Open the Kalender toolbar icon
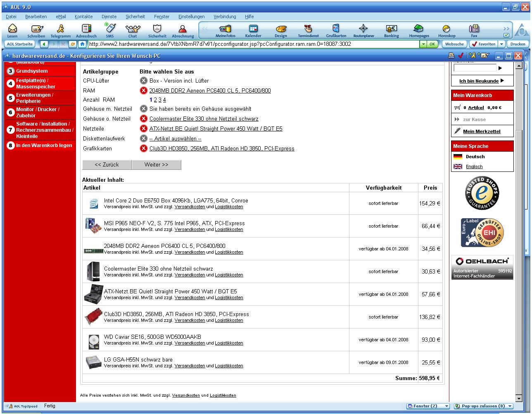Image resolution: width=532 pixels, height=414 pixels. (x=253, y=31)
